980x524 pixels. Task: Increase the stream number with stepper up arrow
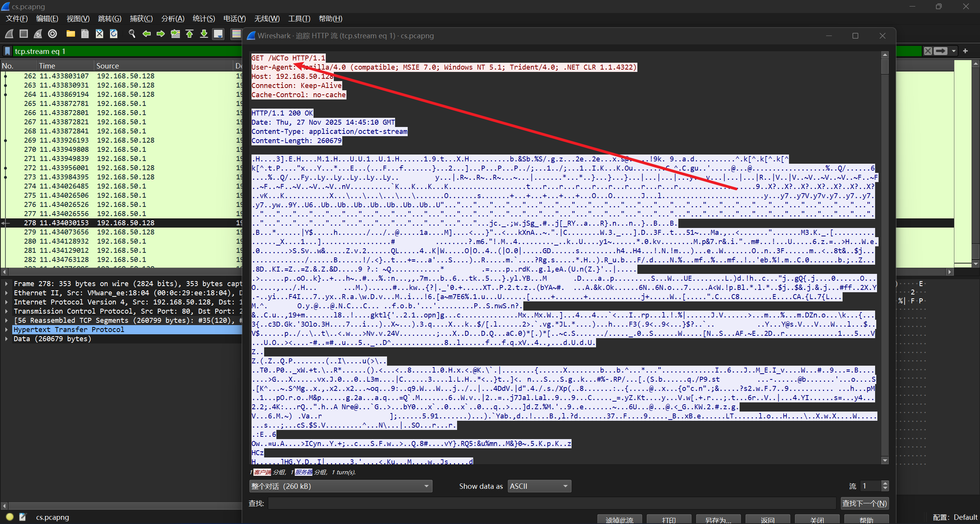(885, 483)
